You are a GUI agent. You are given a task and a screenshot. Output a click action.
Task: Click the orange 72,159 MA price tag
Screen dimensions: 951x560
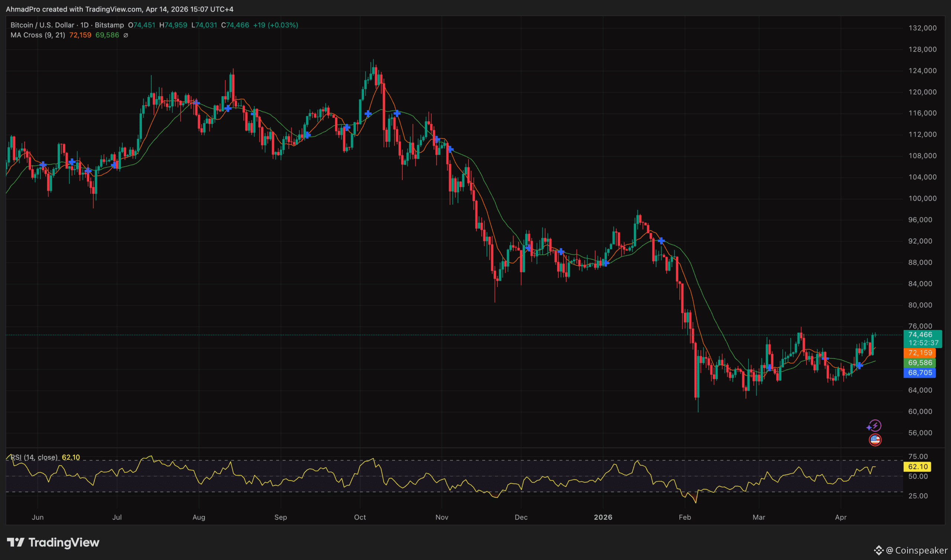click(x=920, y=353)
